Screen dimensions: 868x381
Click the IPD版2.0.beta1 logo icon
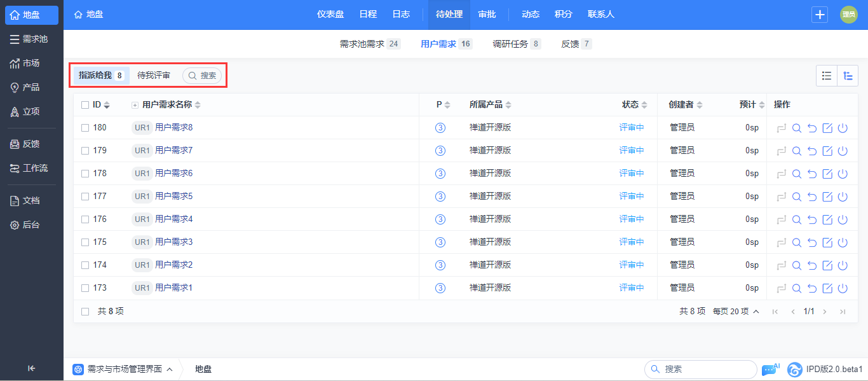click(794, 369)
